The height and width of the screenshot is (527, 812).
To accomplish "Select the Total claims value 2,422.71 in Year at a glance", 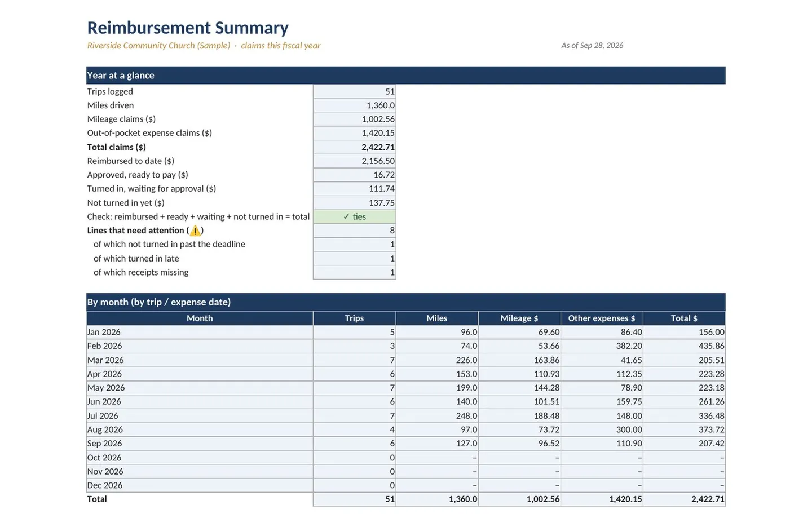I will [x=354, y=147].
